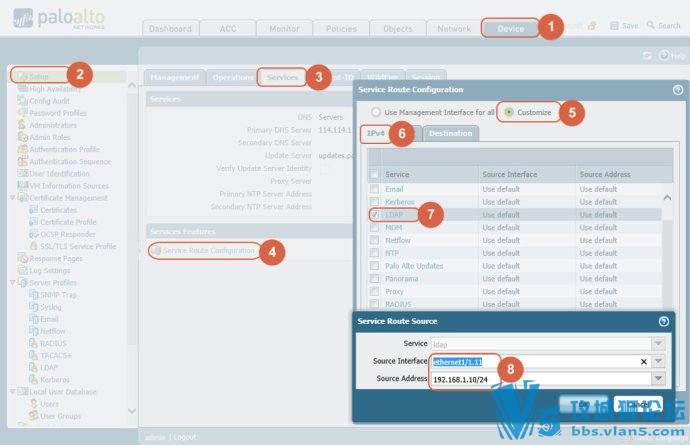The height and width of the screenshot is (445, 690).
Task: Switch to the Management sub-tab
Action: (x=175, y=77)
